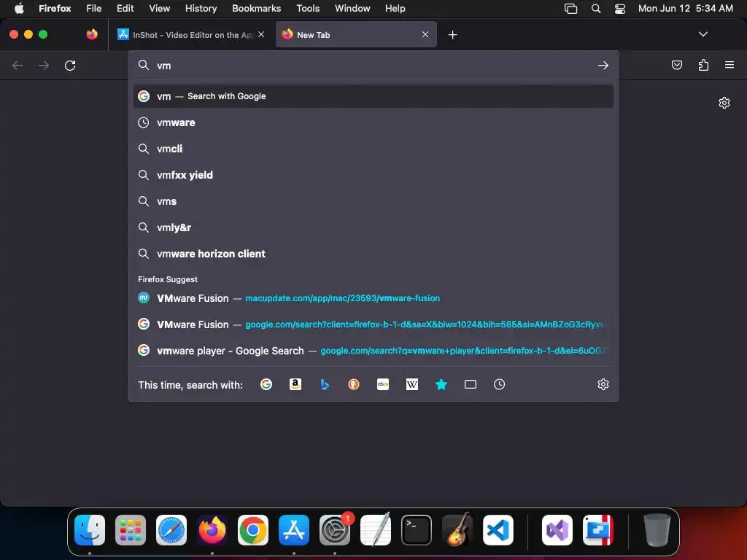Open the Firefox app menu
This screenshot has width=747, height=560.
pos(55,8)
